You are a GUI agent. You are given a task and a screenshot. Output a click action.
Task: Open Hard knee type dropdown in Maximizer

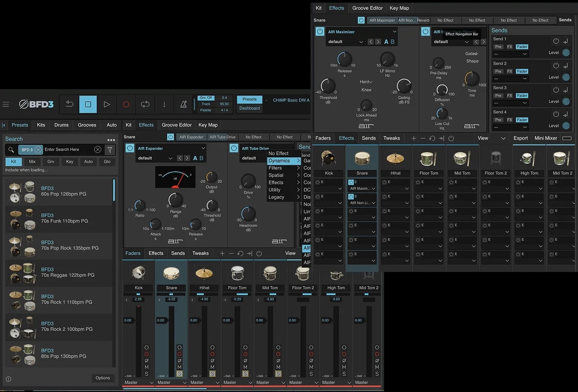pyautogui.click(x=366, y=82)
